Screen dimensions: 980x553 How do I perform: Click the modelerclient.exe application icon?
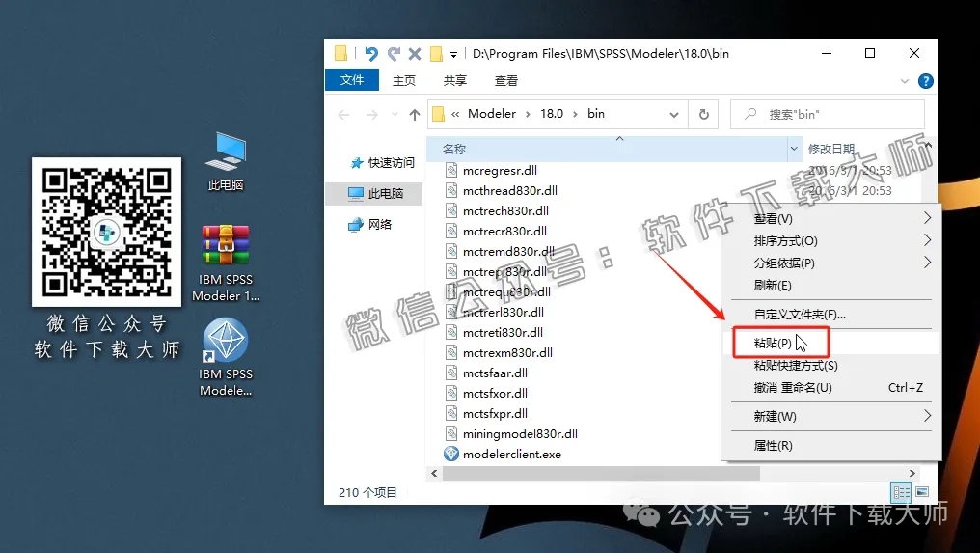tap(451, 455)
